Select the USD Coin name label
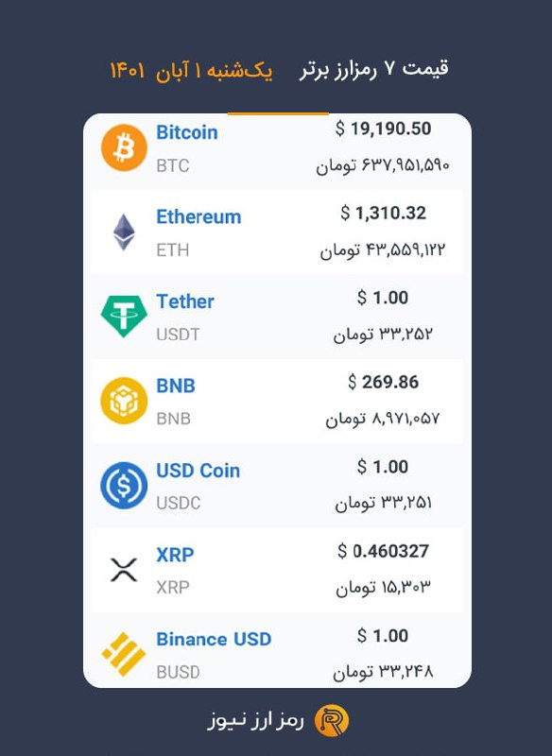This screenshot has height=756, width=552. point(198,471)
